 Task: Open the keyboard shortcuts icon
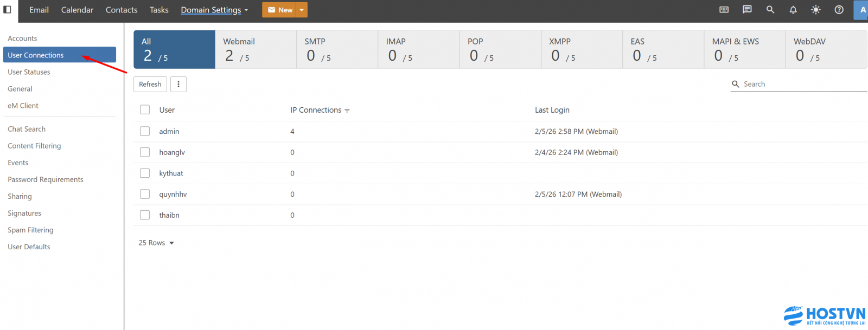tap(724, 10)
